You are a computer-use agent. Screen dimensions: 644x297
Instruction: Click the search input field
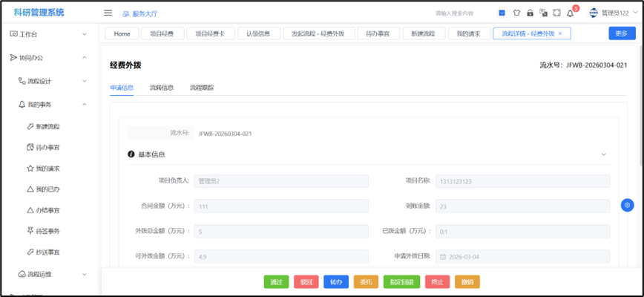pos(454,13)
